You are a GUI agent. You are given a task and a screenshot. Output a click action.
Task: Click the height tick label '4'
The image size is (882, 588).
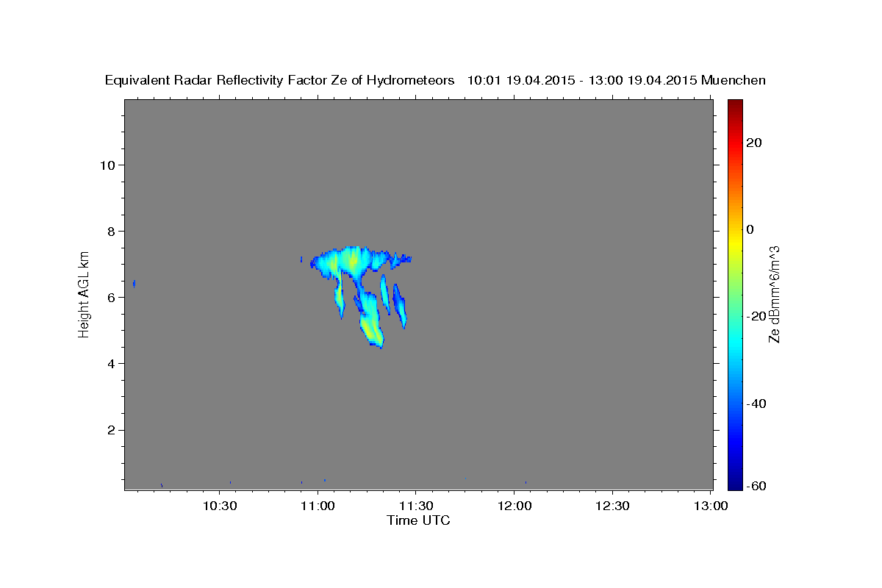tap(110, 363)
